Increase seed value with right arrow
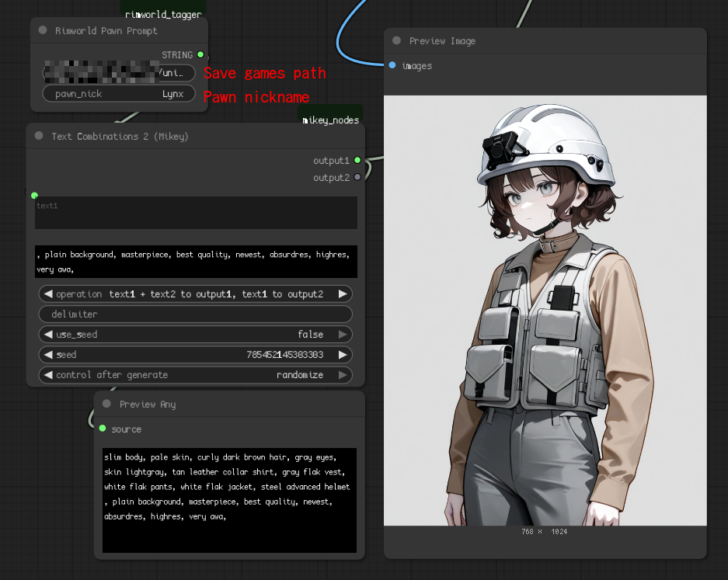Screen dimensions: 728x580 [x=343, y=355]
